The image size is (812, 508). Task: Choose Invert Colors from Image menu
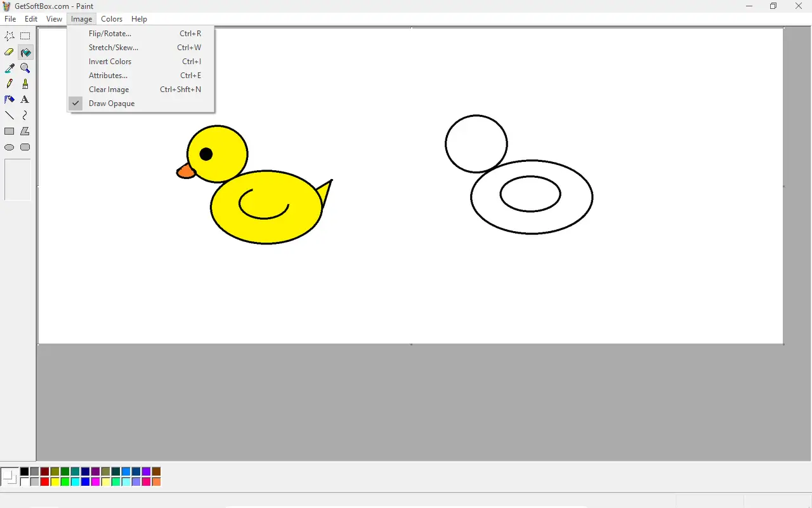(x=110, y=62)
